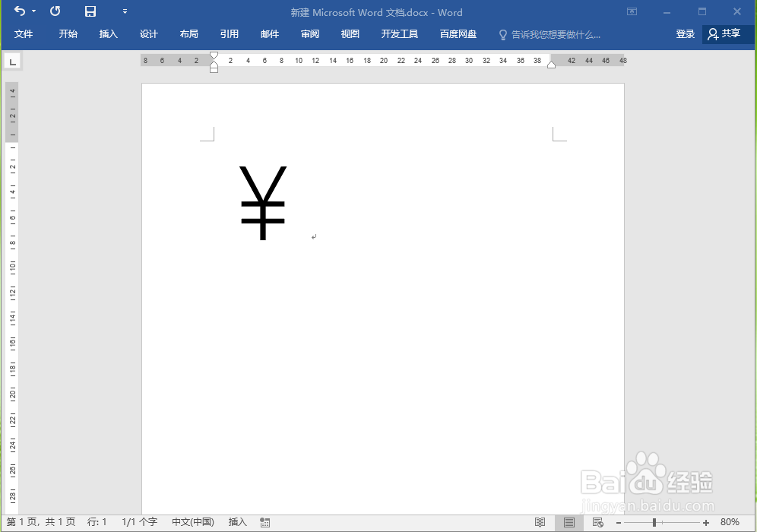The height and width of the screenshot is (532, 757).
Task: Click the 1/1 个字 word count
Action: [x=140, y=522]
